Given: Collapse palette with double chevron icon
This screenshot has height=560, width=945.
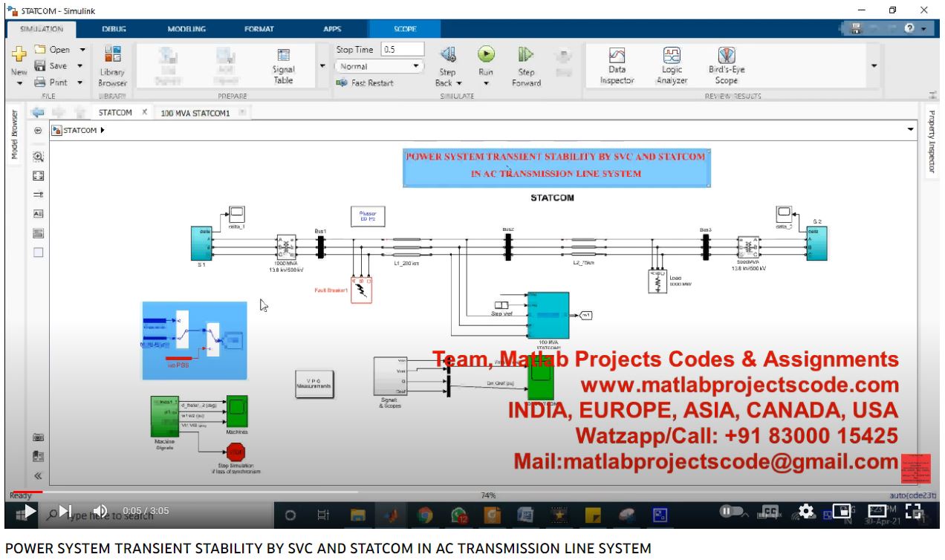Looking at the screenshot, I should (39, 475).
